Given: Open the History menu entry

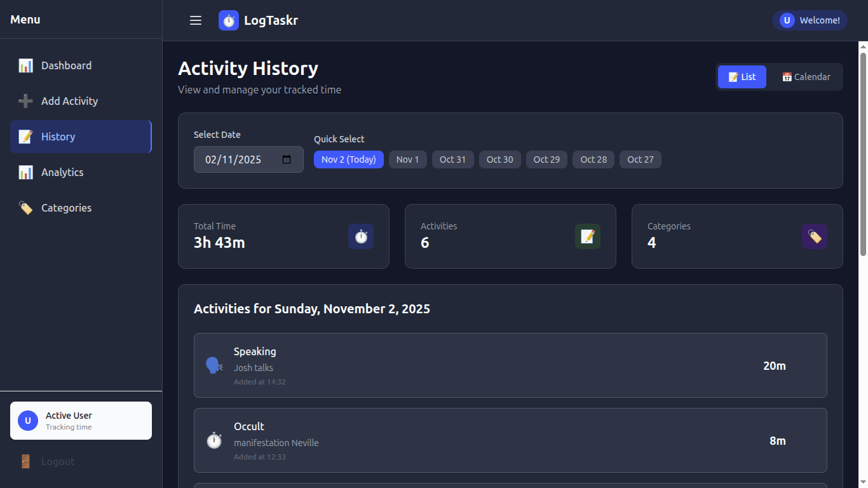Looking at the screenshot, I should pyautogui.click(x=58, y=137).
